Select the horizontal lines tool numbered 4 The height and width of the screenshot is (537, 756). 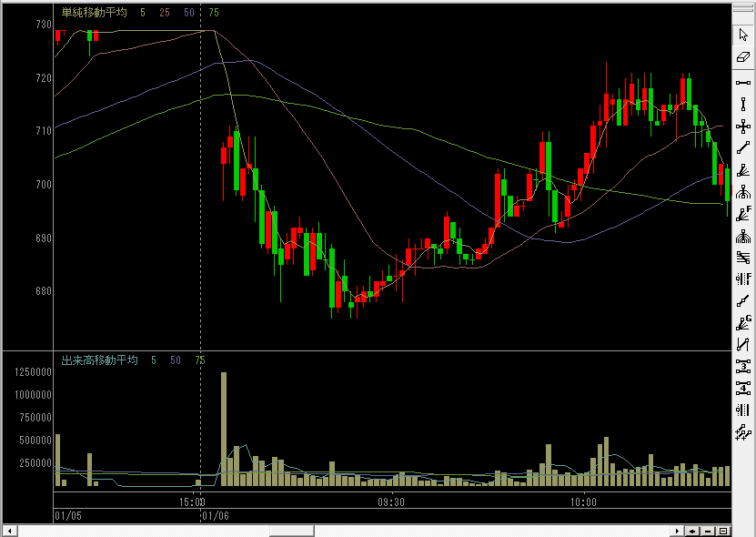coord(743,389)
